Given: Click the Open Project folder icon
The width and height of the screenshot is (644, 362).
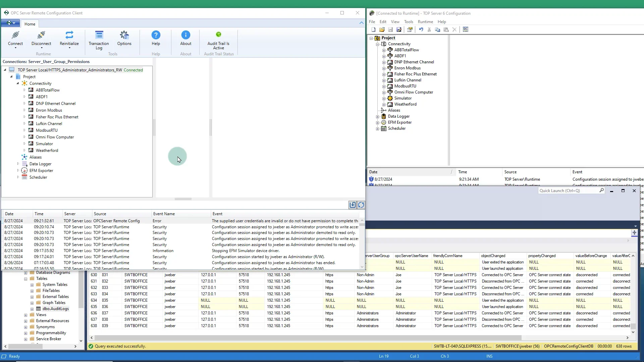Looking at the screenshot, I should click(x=382, y=29).
